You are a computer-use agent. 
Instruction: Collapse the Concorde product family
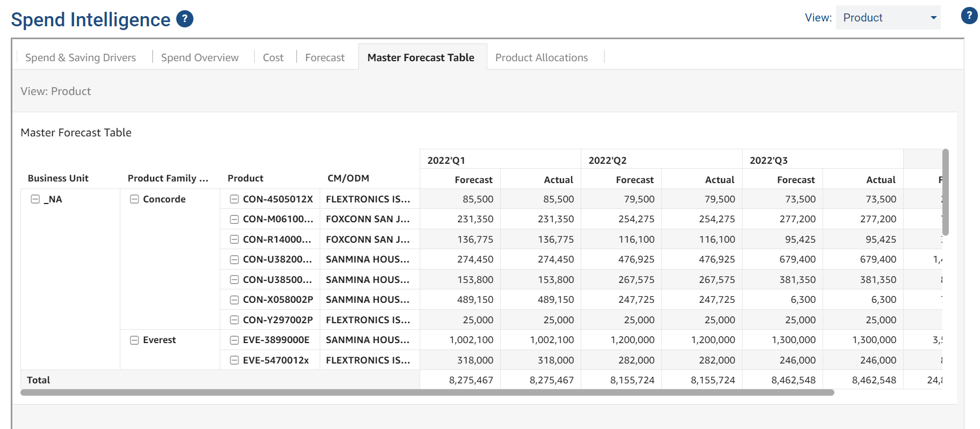click(x=134, y=199)
